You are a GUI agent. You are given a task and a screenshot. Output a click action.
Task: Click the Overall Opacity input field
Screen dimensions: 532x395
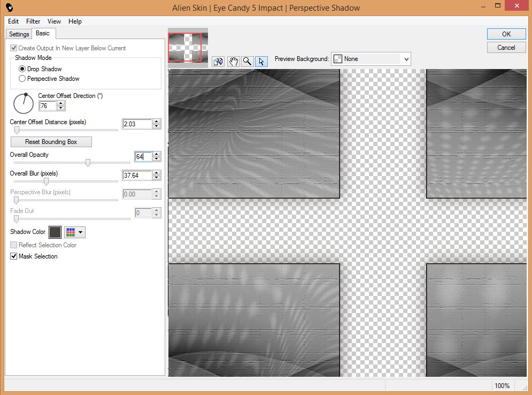[x=143, y=157]
